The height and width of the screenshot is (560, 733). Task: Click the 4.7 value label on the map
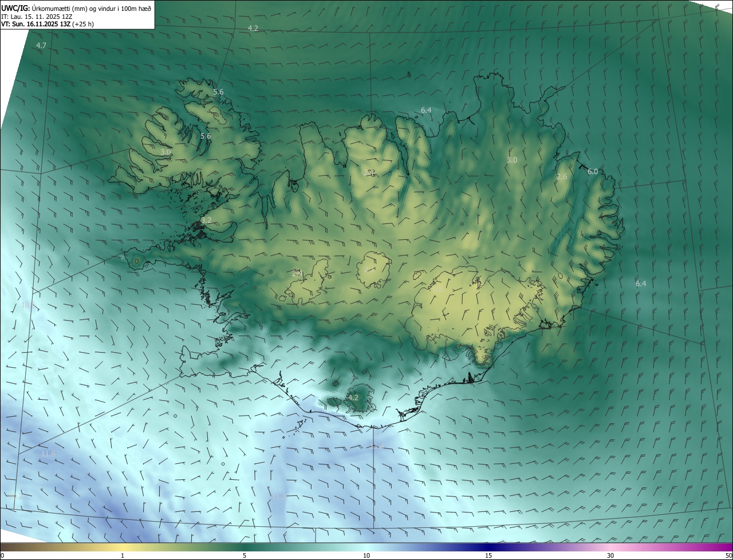pos(41,45)
